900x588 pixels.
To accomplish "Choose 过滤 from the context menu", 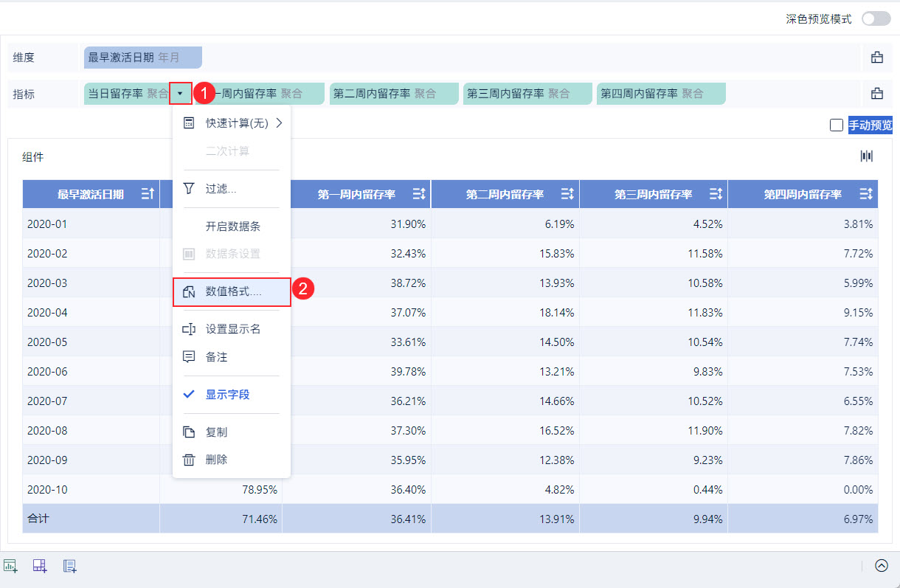I will (x=221, y=189).
